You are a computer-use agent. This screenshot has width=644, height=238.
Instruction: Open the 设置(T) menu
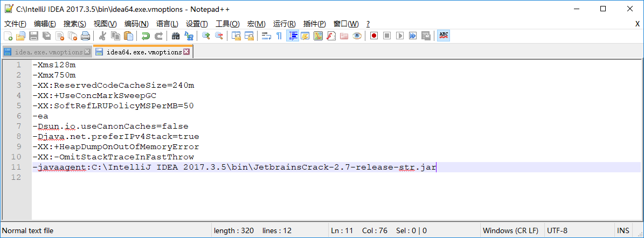197,24
